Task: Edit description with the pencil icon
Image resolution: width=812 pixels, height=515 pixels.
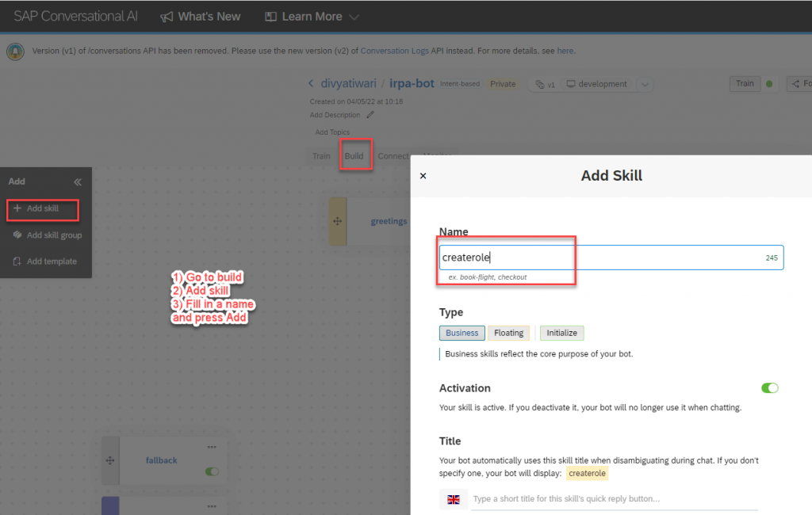Action: pos(370,114)
